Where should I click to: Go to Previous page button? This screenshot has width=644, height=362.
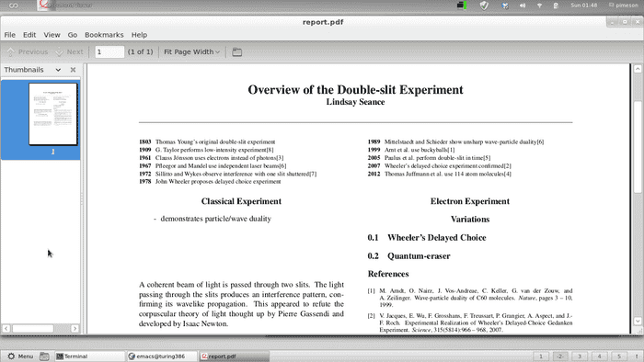coord(28,52)
